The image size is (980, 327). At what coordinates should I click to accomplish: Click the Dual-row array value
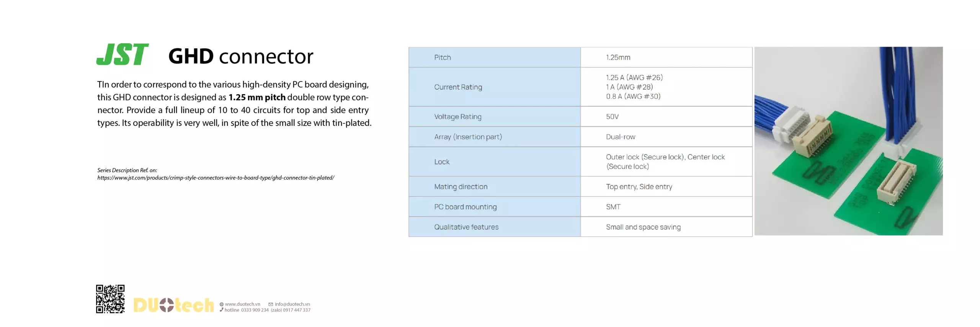point(620,137)
